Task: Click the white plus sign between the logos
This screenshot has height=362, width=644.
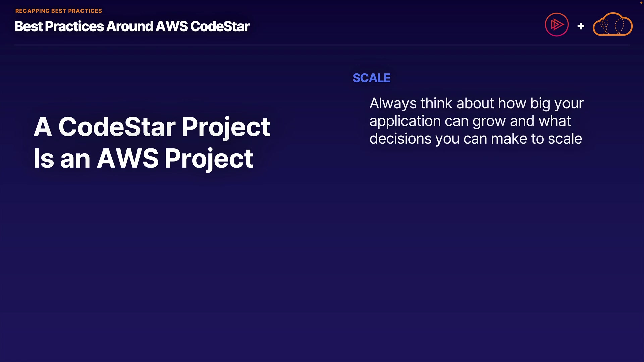Action: coord(581,26)
